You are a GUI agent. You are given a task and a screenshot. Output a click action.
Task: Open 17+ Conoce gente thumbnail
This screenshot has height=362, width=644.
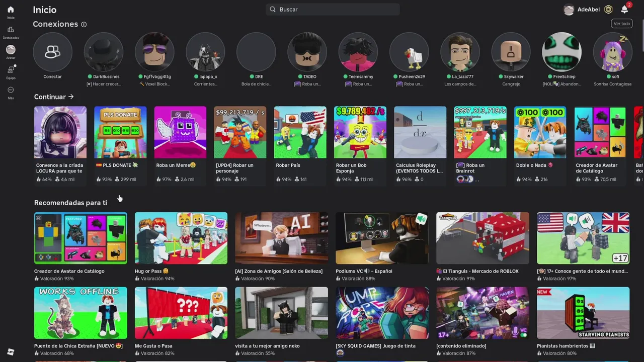[583, 238]
